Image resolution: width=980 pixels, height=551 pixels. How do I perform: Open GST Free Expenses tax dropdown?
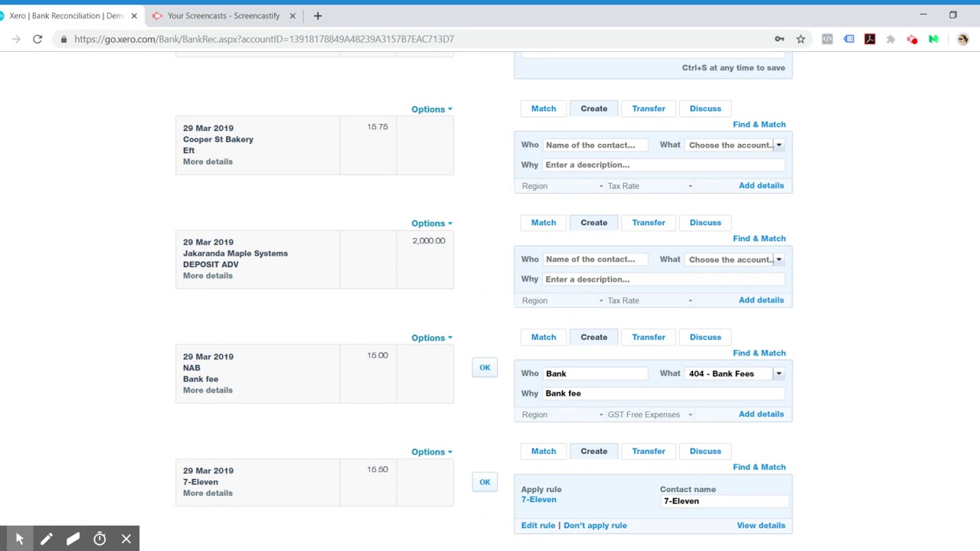(x=649, y=415)
